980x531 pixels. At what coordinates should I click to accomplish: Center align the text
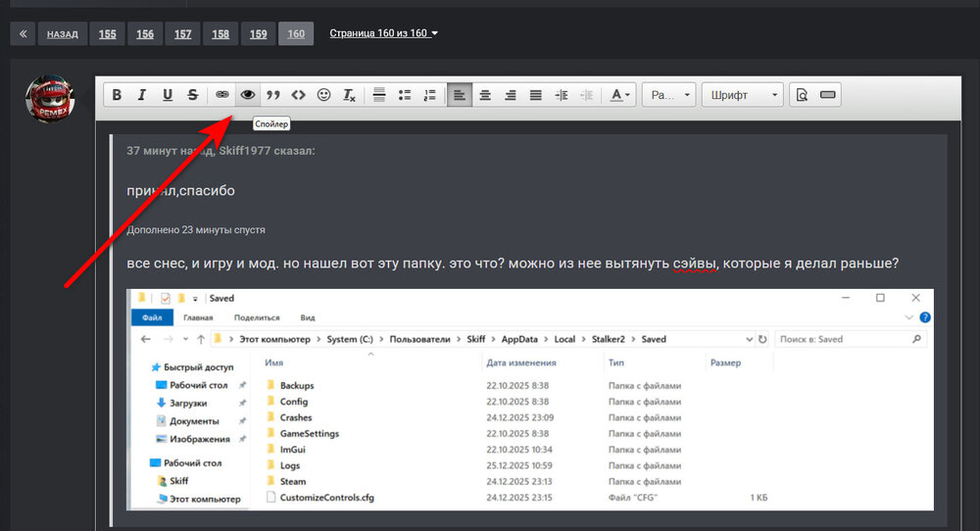(485, 95)
